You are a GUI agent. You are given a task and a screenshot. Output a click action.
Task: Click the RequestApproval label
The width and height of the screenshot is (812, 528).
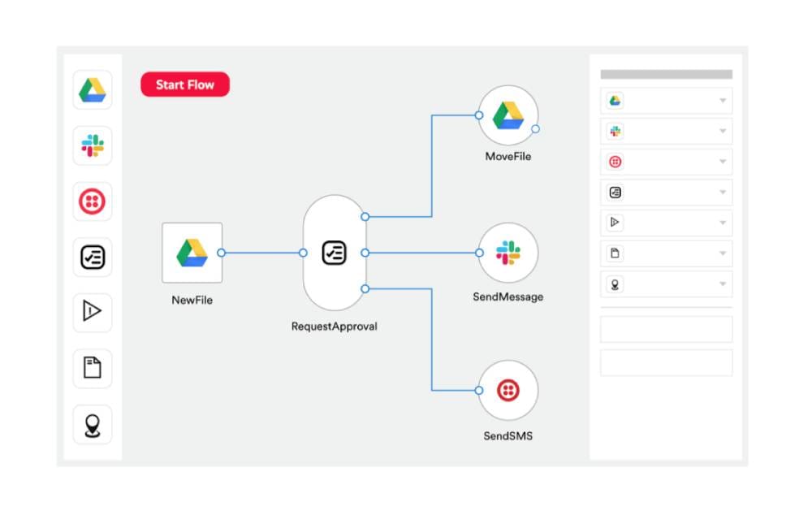point(335,327)
